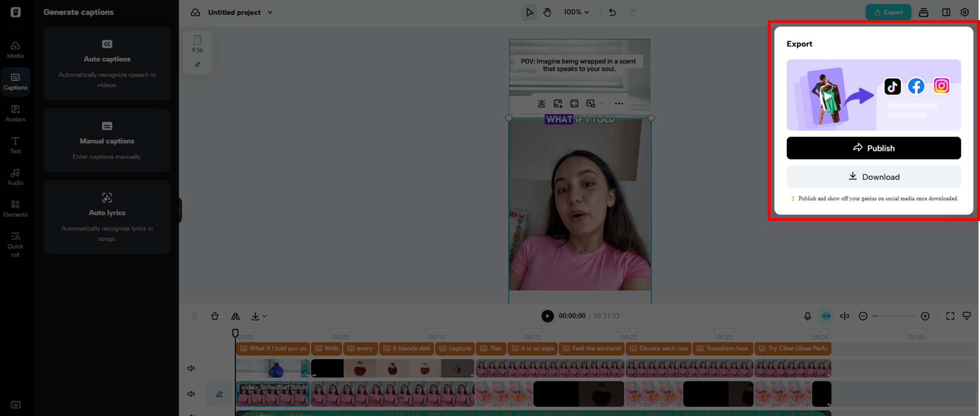The image size is (980, 416).
Task: Delete selected clip with trash icon
Action: pyautogui.click(x=215, y=316)
